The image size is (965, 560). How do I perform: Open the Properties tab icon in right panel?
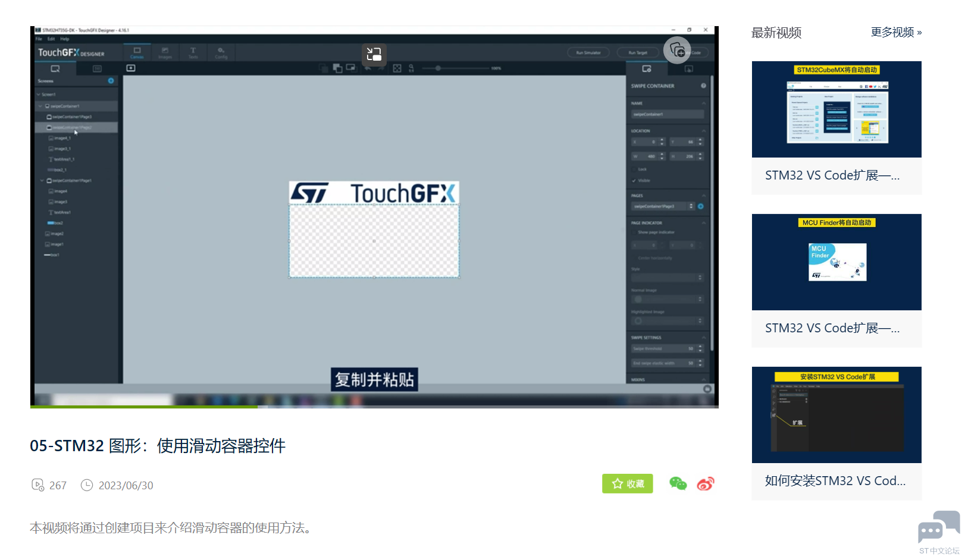[x=647, y=69]
